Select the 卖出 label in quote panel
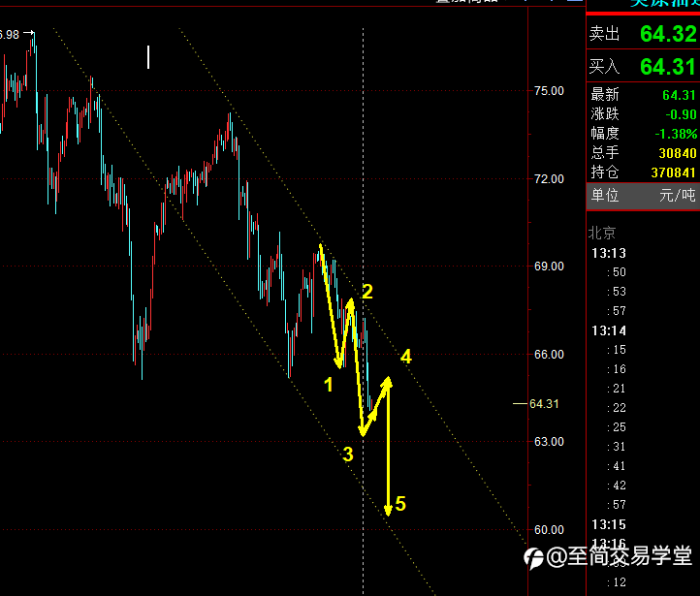This screenshot has height=596, width=700. (x=604, y=34)
